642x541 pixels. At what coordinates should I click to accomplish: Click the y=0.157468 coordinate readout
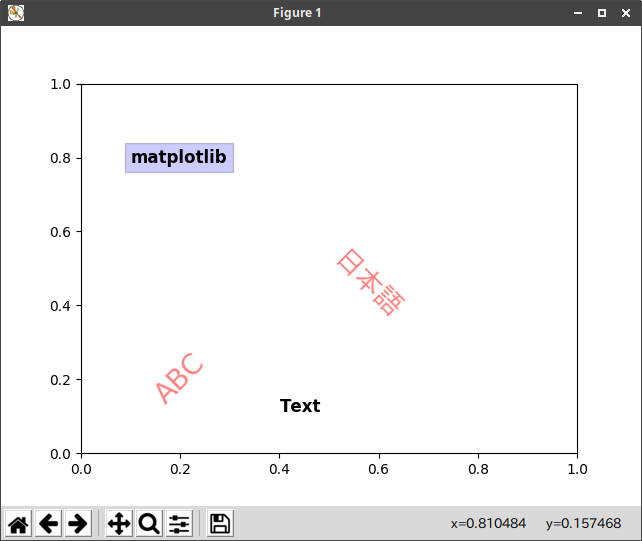click(x=583, y=523)
